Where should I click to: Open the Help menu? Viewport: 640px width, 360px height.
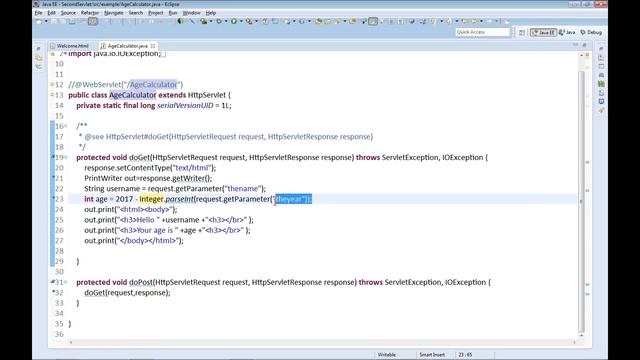point(211,13)
